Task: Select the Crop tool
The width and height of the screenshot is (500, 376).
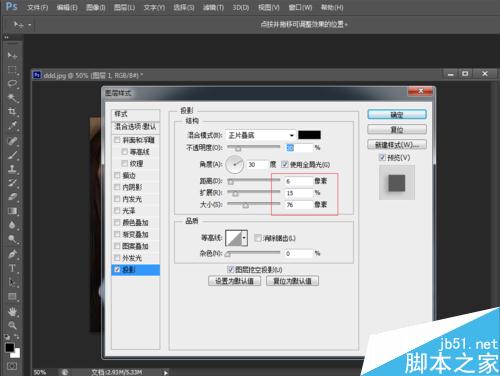Action: [12, 111]
